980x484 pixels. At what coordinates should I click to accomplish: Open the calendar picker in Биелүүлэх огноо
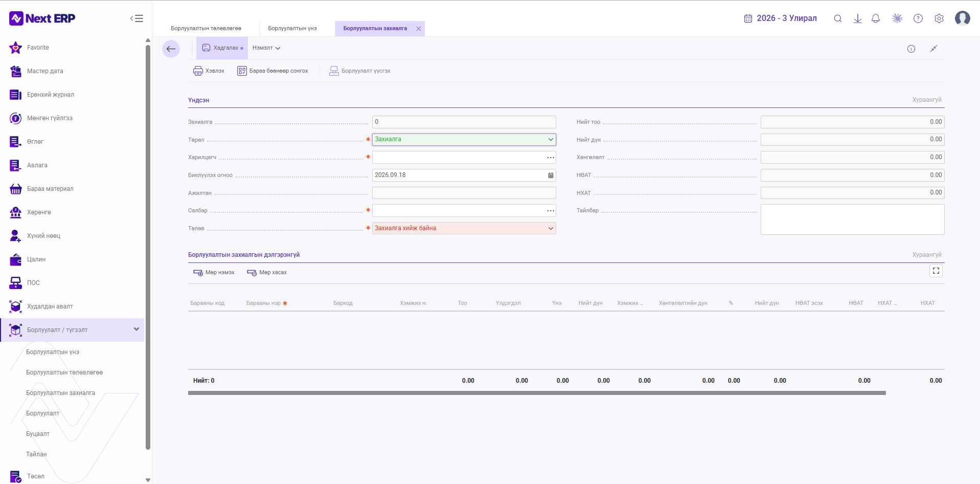pos(551,175)
